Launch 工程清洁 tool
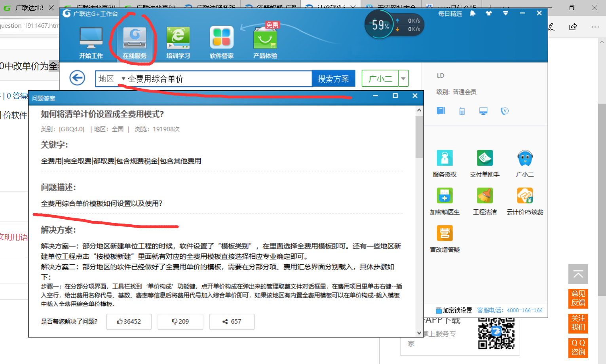The width and height of the screenshot is (606, 364). point(484,201)
